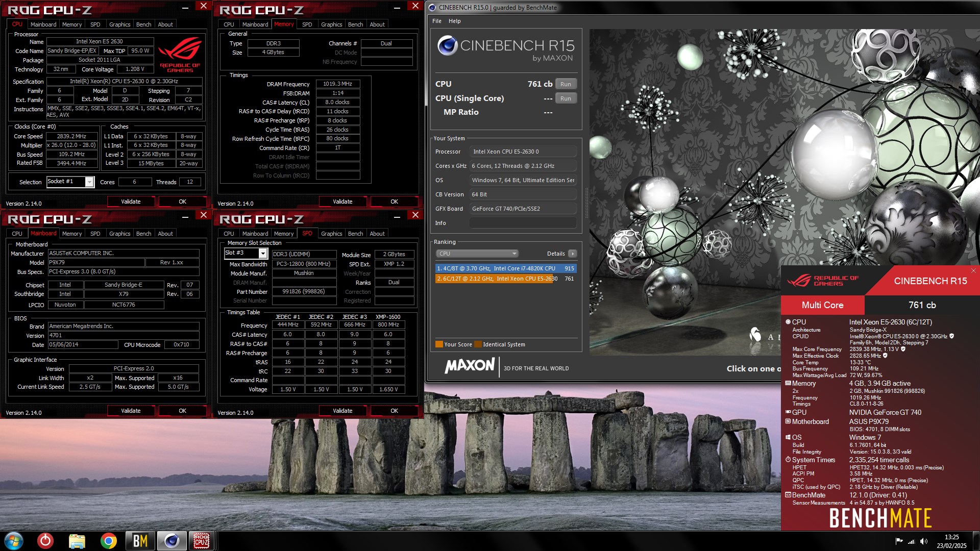Image resolution: width=980 pixels, height=551 pixels.
Task: Click the verified shield next to CPUID string
Action: 951,336
